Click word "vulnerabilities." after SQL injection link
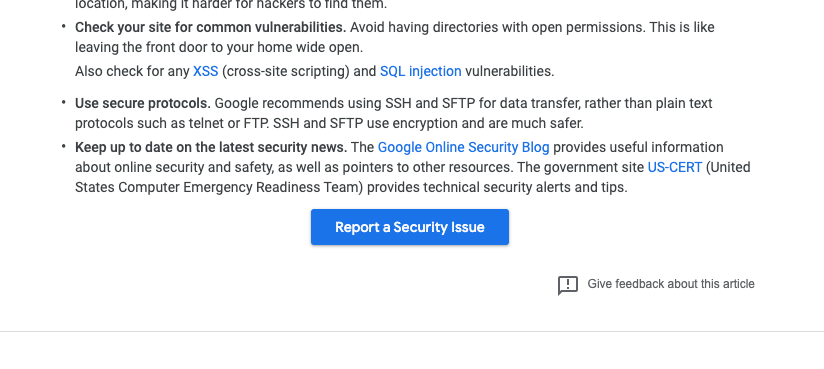This screenshot has width=824, height=369. point(510,71)
